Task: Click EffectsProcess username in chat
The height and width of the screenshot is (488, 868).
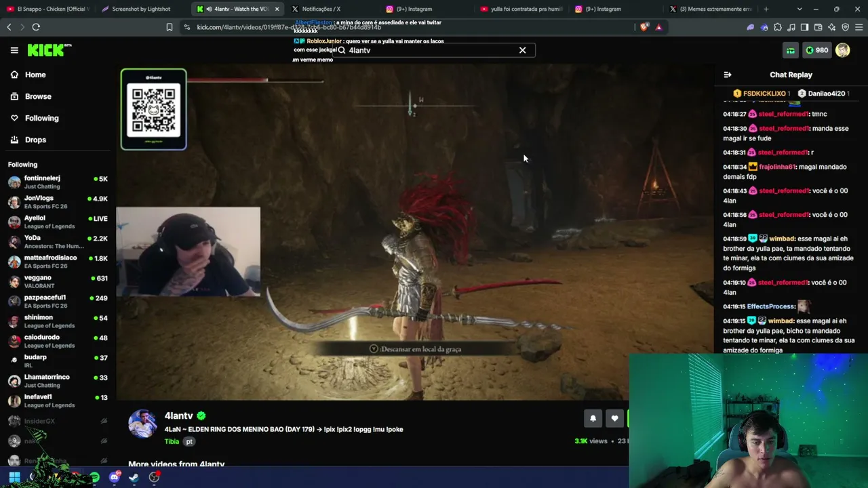Action: pos(770,306)
